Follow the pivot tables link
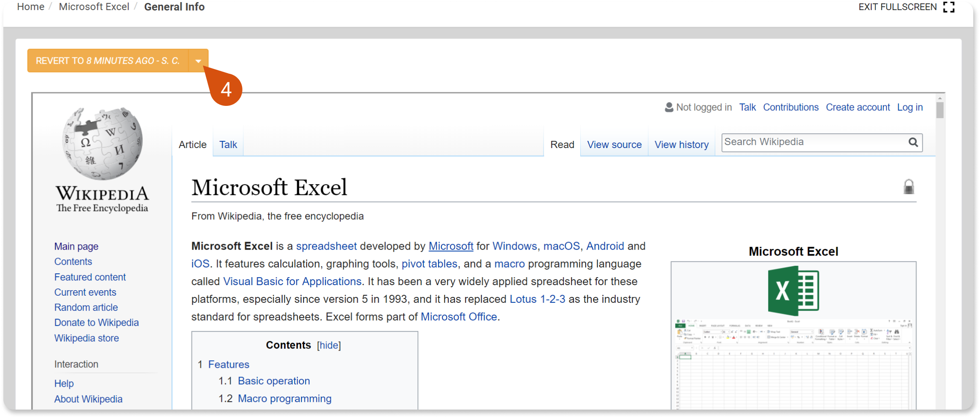This screenshot has height=418, width=980. click(x=429, y=264)
